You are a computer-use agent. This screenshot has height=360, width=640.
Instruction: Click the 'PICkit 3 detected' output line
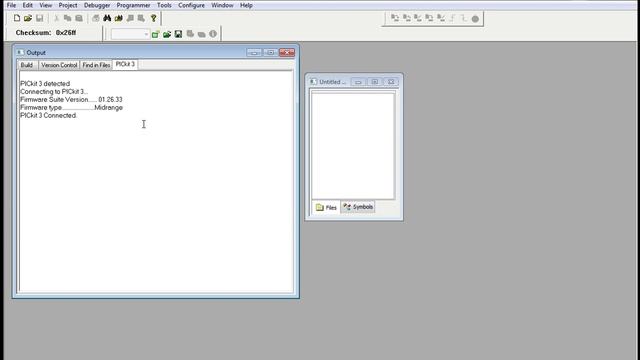45,84
